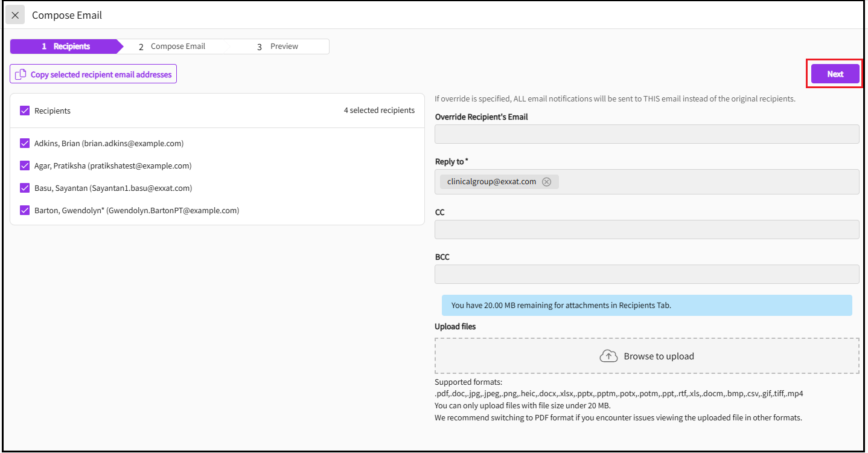This screenshot has width=868, height=453.
Task: Remove clinicalgroup@exxat.com from Reply to
Action: click(546, 182)
